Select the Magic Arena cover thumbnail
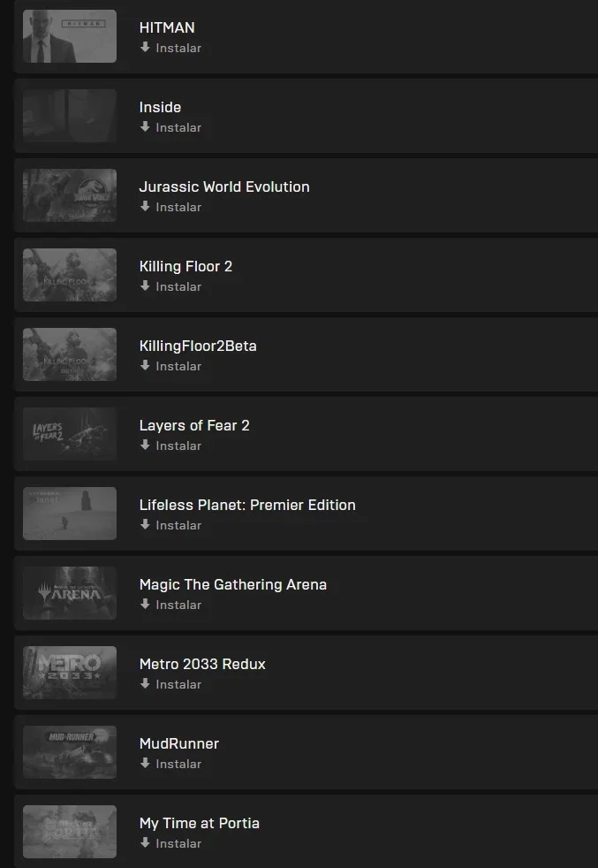The height and width of the screenshot is (868, 598). [70, 593]
